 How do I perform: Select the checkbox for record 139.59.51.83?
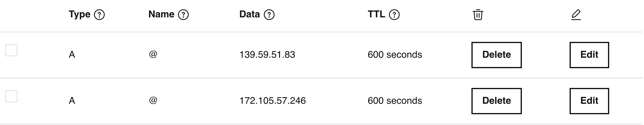(x=11, y=50)
